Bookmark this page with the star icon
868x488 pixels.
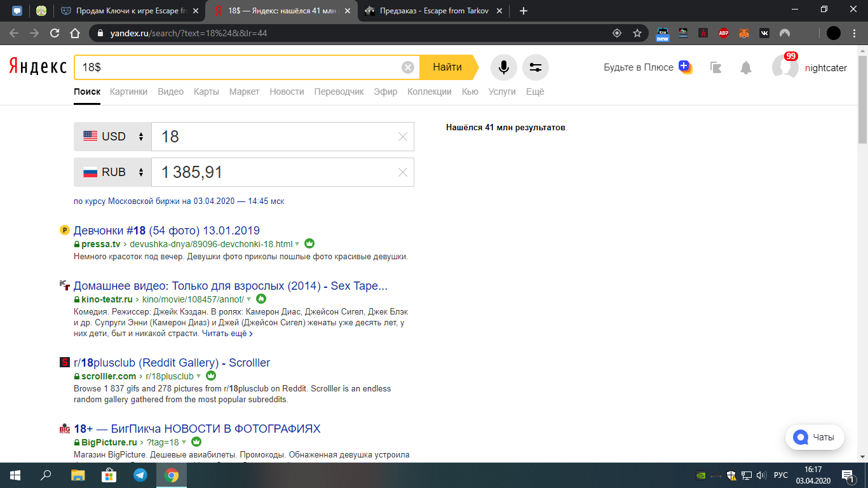(x=637, y=33)
